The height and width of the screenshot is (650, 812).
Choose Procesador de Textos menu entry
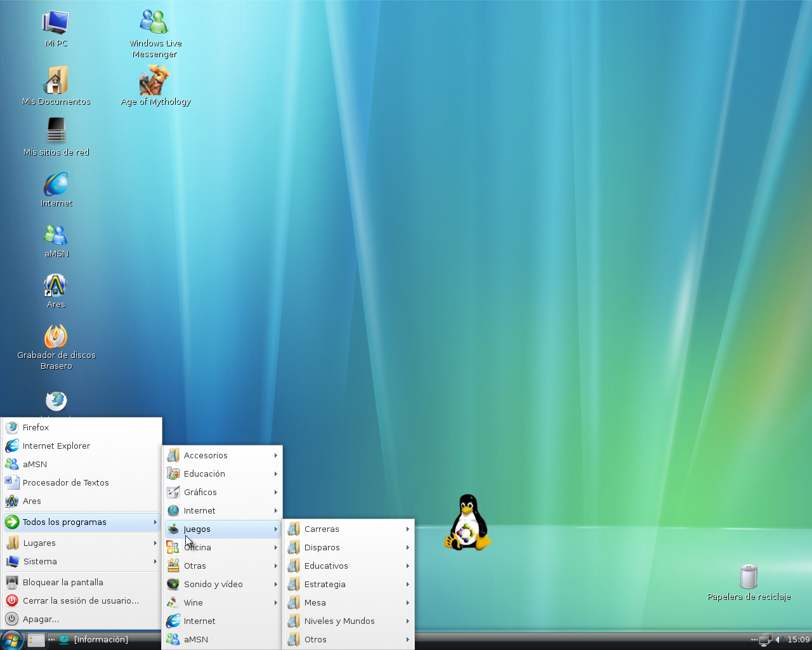click(65, 482)
